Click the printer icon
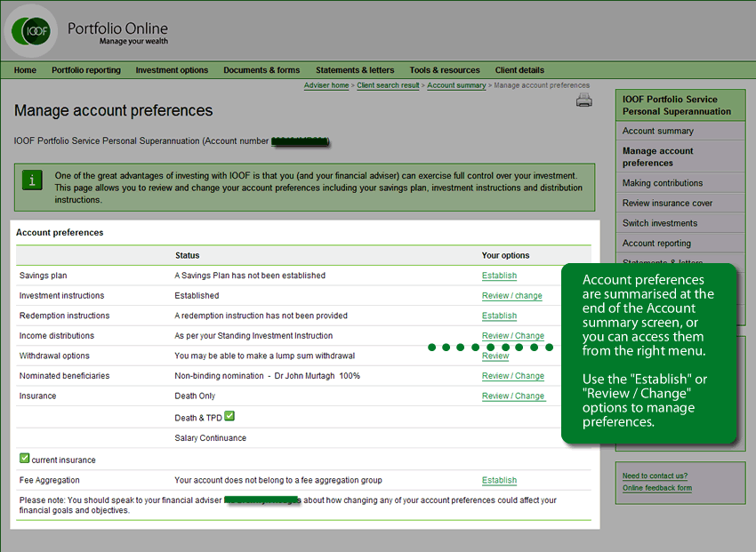This screenshot has width=756, height=552. pos(583,100)
